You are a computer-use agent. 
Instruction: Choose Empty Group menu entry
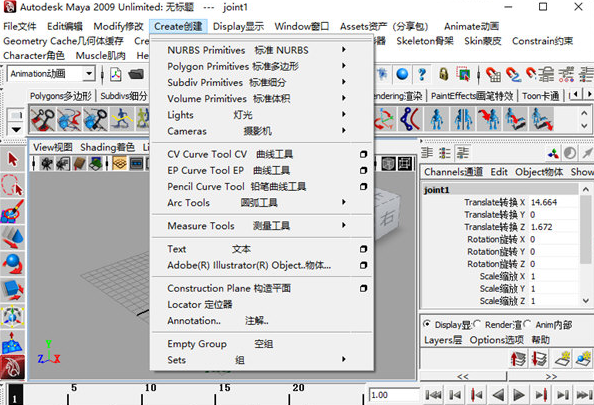(262, 344)
